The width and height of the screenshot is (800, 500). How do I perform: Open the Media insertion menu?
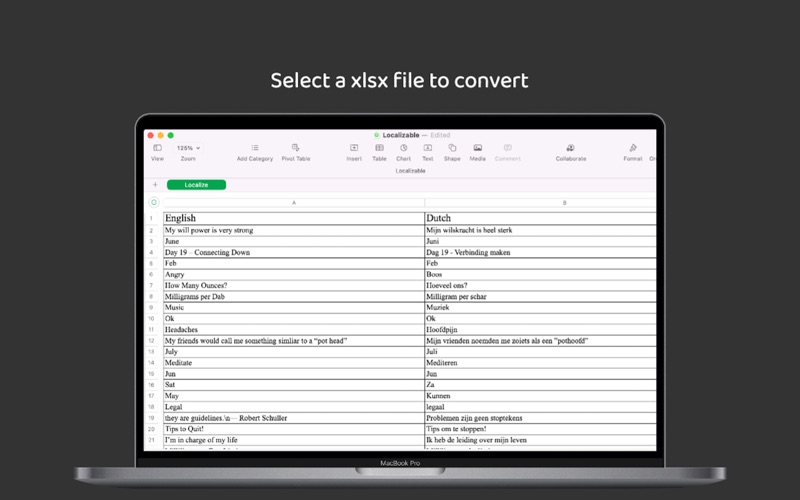(x=477, y=148)
